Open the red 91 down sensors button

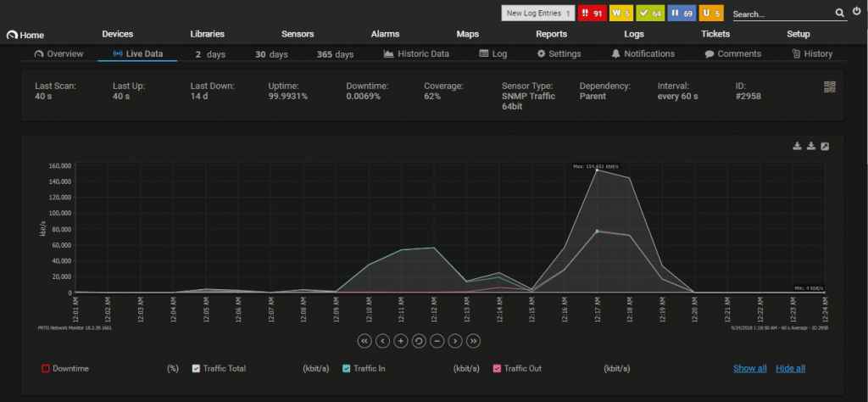click(x=589, y=14)
